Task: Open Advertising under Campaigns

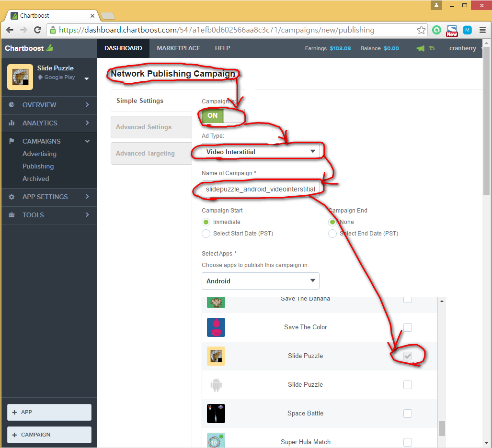Action: coord(40,154)
